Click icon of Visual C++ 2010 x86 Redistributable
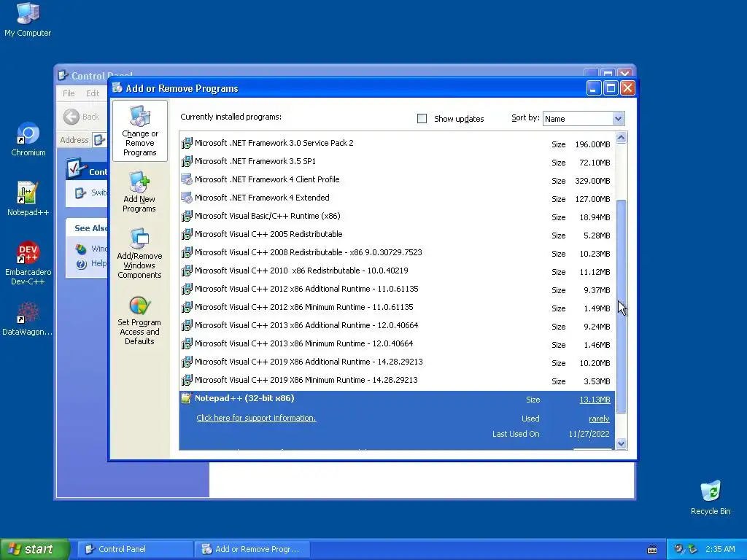The height and width of the screenshot is (560, 747). [187, 271]
